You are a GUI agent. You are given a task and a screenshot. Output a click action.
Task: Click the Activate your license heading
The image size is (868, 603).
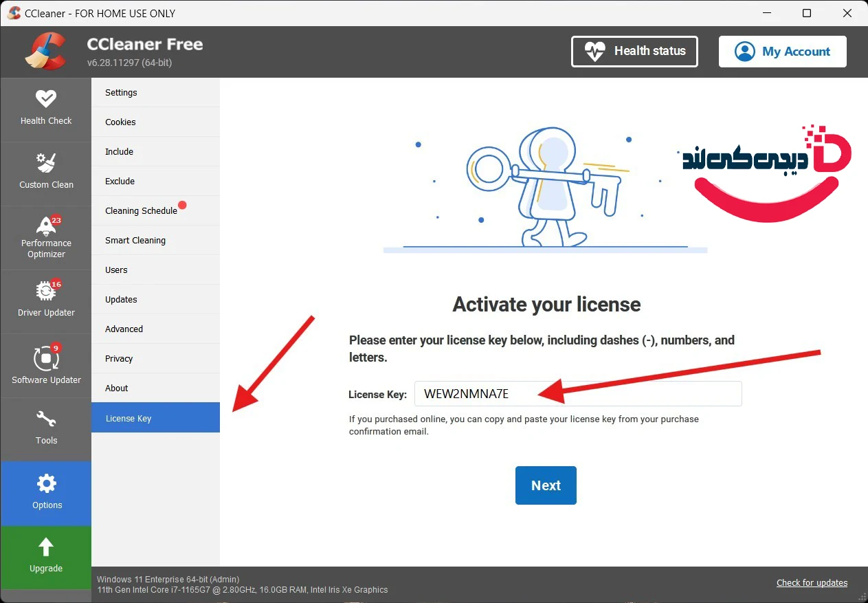click(546, 305)
